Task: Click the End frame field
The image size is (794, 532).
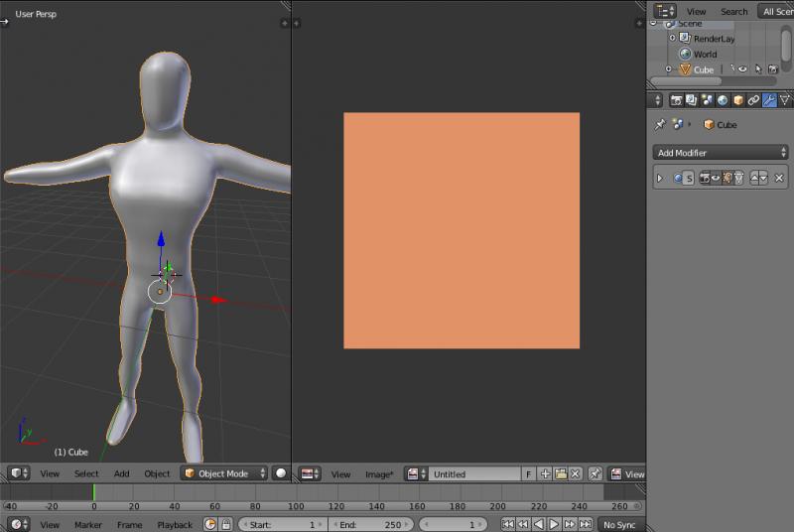Action: (x=370, y=524)
